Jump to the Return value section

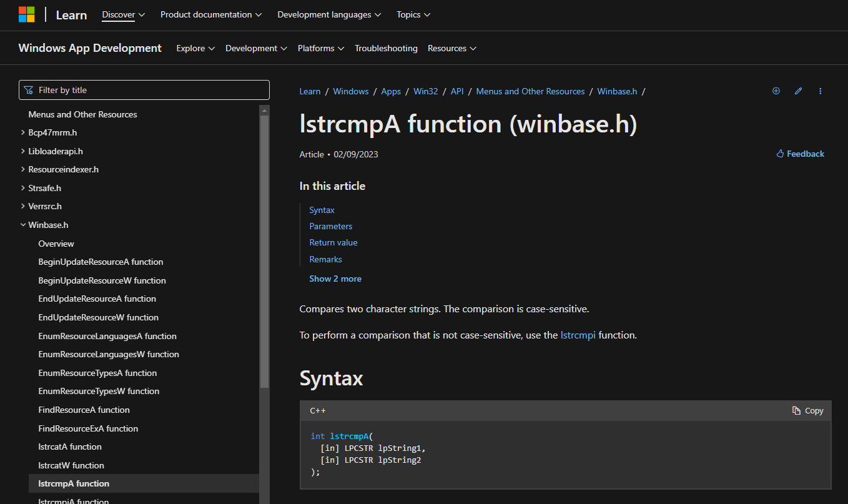coord(333,242)
